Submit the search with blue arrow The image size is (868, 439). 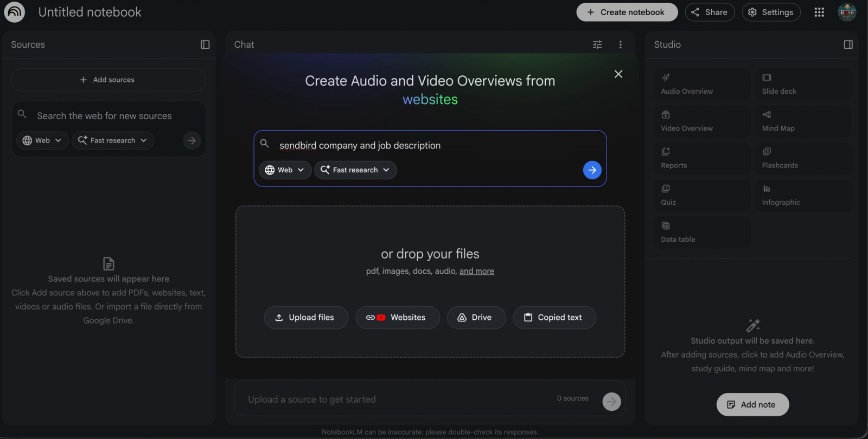pos(592,170)
